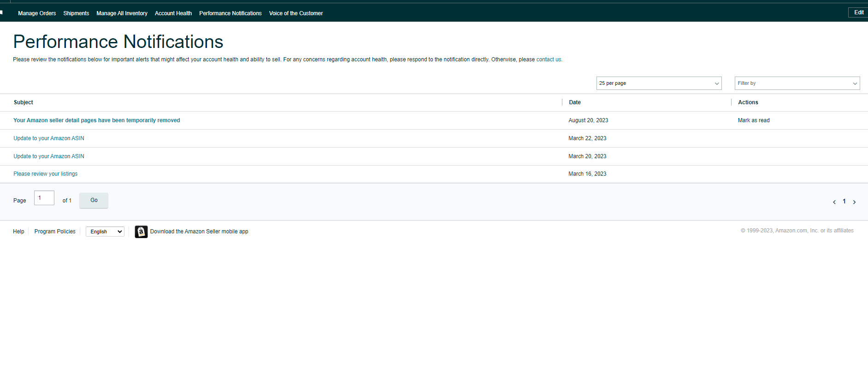Go to the previous page with the left chevron
868x392 pixels.
pos(834,202)
